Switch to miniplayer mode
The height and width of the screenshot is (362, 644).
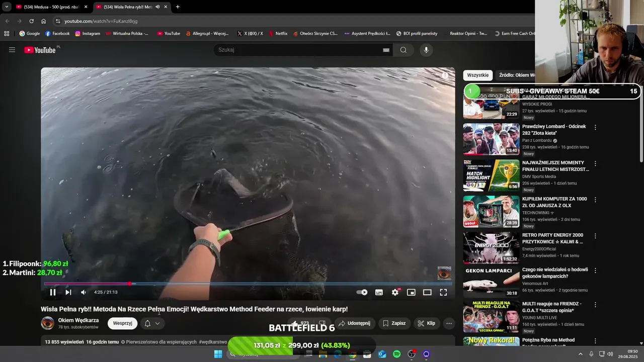pyautogui.click(x=411, y=292)
